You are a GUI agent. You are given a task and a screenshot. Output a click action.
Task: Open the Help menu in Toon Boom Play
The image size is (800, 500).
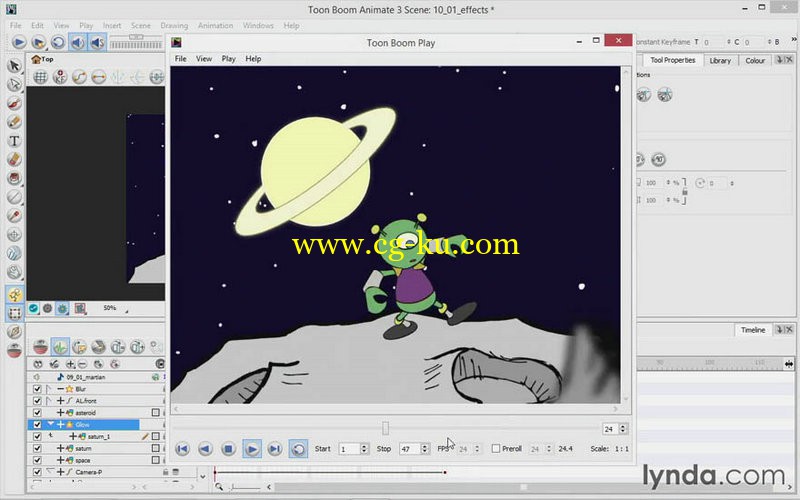[x=253, y=59]
